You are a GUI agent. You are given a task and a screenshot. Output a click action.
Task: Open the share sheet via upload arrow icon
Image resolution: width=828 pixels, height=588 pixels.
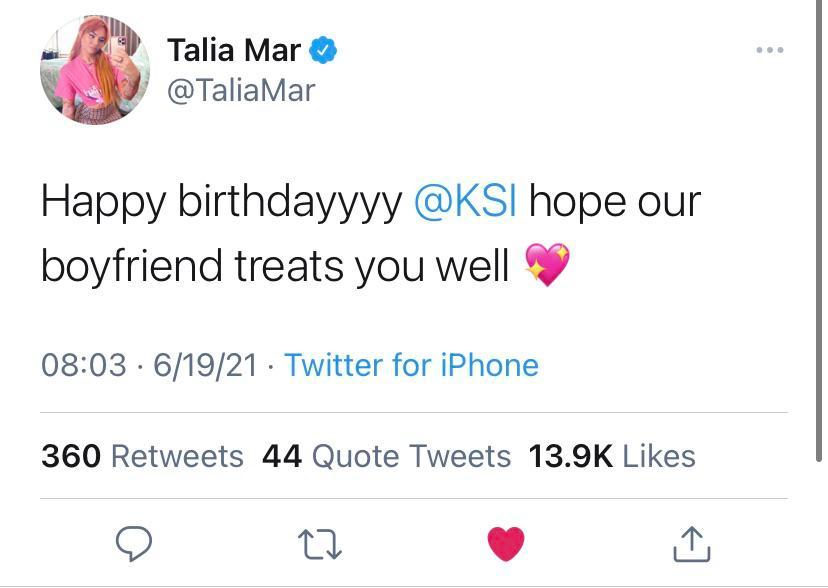(x=694, y=543)
